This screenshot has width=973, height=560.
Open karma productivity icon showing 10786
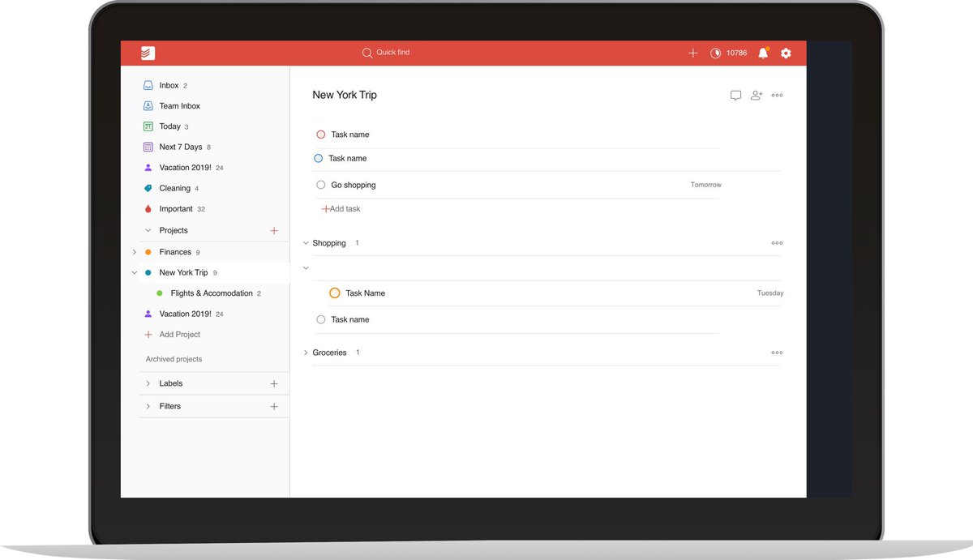click(715, 53)
